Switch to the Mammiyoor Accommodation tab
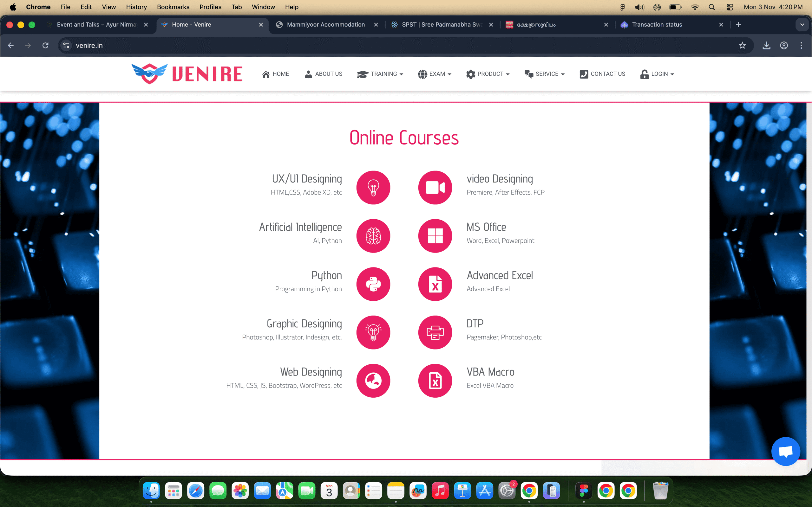This screenshot has height=507, width=812. (x=325, y=24)
